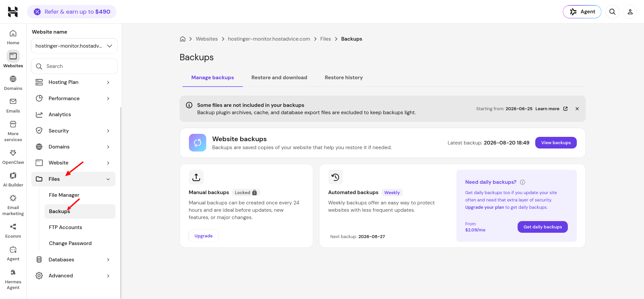The width and height of the screenshot is (644, 299).
Task: Expand Domains sidebar menu
Action: tap(73, 147)
